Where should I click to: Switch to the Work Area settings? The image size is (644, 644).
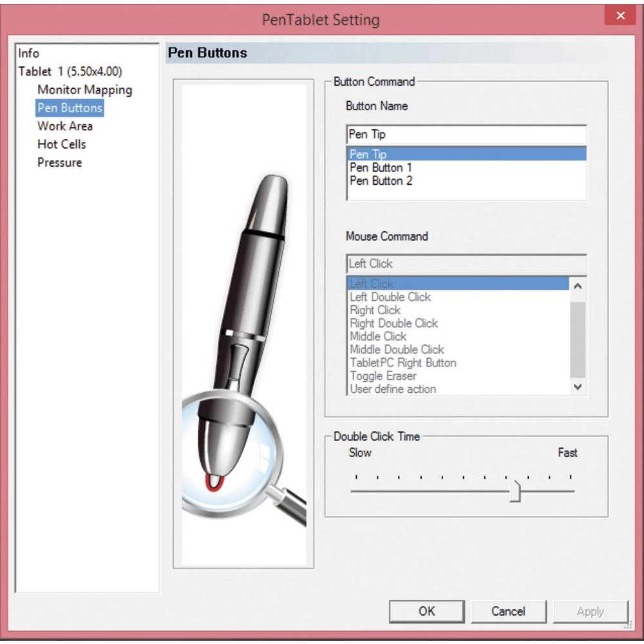click(64, 126)
